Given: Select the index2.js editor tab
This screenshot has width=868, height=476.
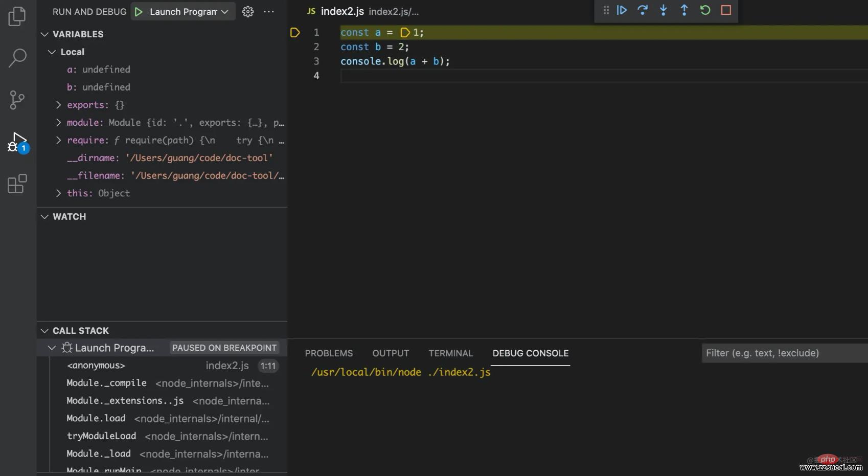Looking at the screenshot, I should click(x=342, y=11).
